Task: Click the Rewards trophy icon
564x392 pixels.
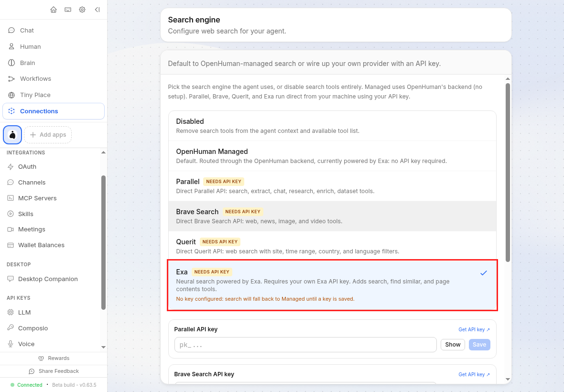Action: click(x=41, y=359)
